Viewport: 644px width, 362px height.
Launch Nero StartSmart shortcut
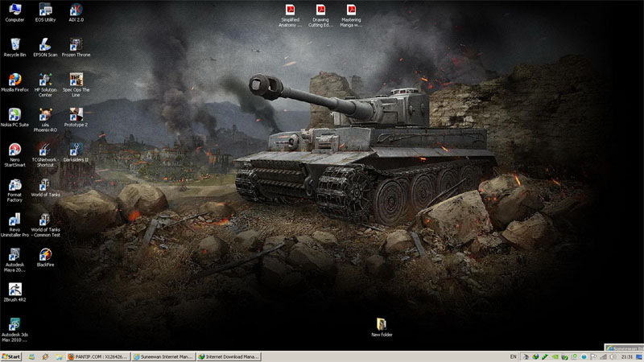14,154
